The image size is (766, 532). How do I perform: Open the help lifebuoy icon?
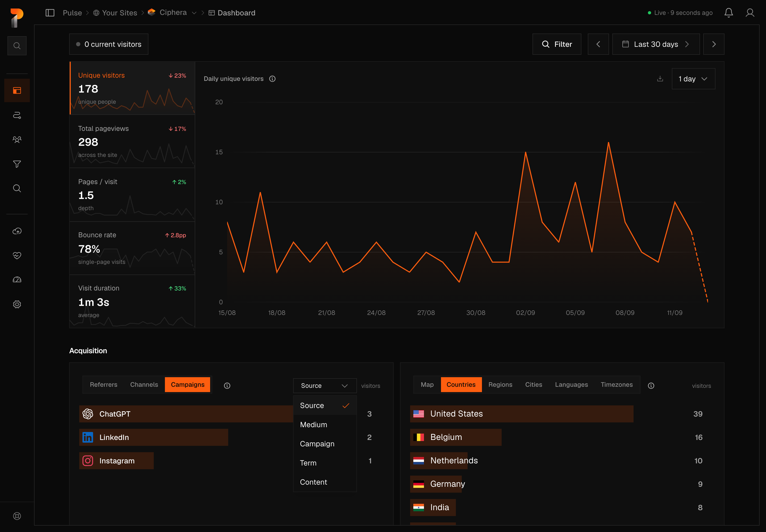[x=17, y=516]
